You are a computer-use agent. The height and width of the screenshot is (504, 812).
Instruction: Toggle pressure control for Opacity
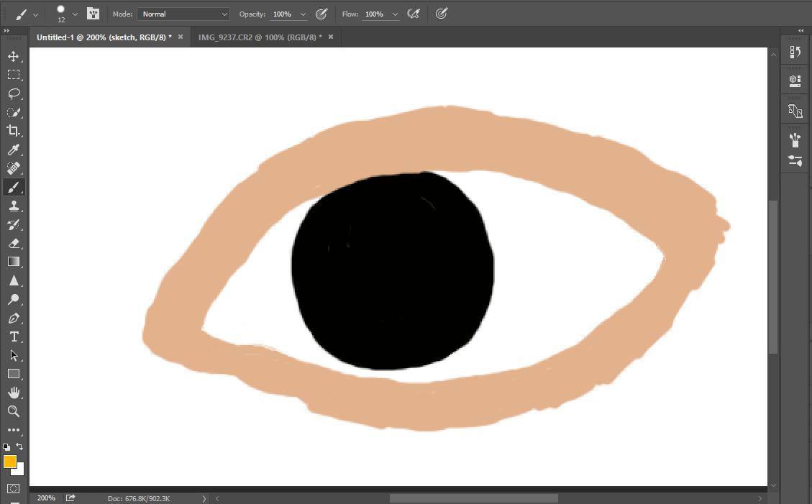[321, 14]
